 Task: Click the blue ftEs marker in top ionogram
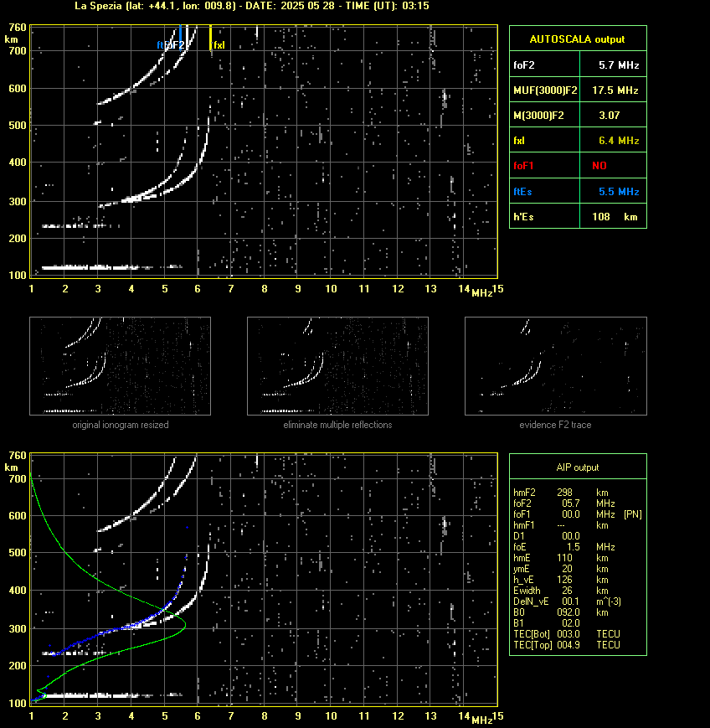click(180, 36)
